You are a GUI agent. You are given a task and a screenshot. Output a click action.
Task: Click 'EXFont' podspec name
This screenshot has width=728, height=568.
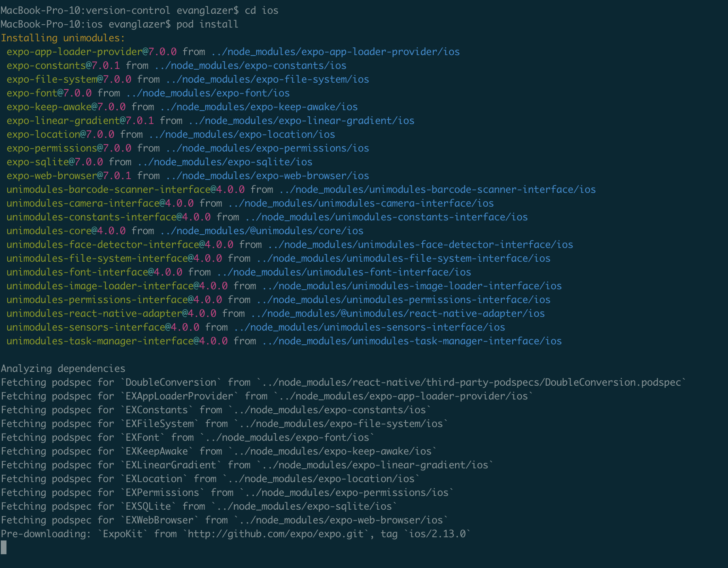[143, 438]
